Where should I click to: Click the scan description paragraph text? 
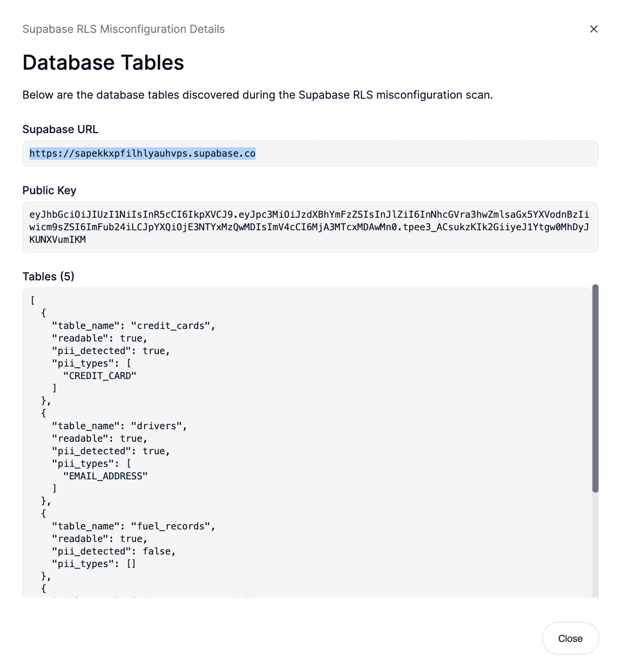(257, 95)
